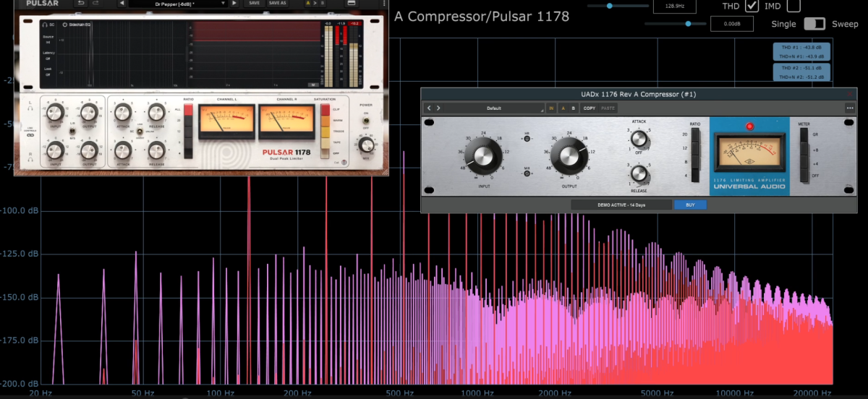Go to next Pulsar preset
This screenshot has height=399, width=868.
click(234, 3)
